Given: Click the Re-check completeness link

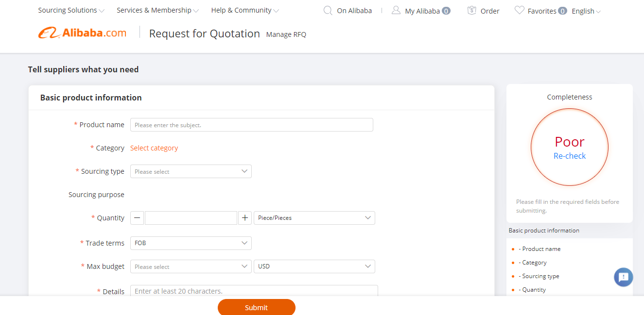Looking at the screenshot, I should point(570,156).
